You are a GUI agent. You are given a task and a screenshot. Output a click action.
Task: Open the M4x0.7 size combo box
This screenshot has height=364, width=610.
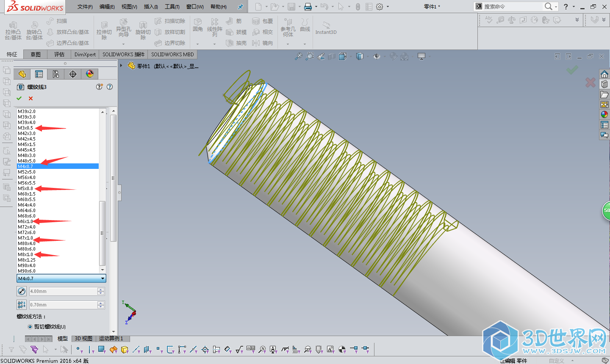[x=61, y=279]
